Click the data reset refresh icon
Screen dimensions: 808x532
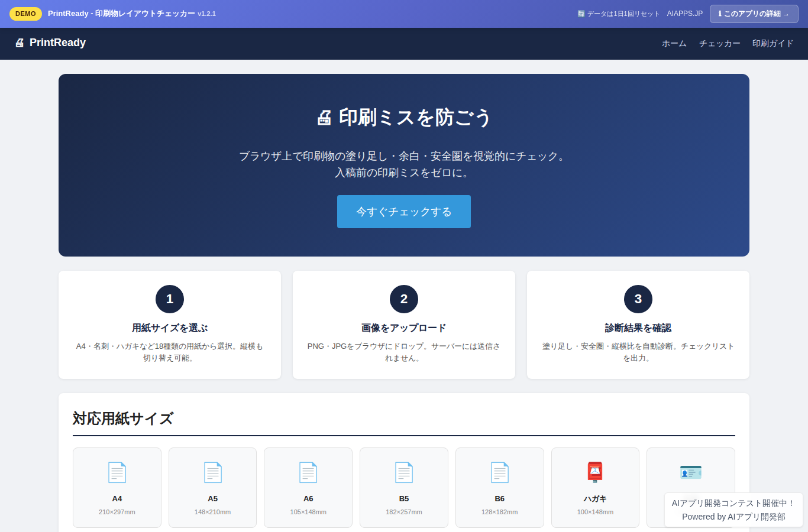[581, 14]
